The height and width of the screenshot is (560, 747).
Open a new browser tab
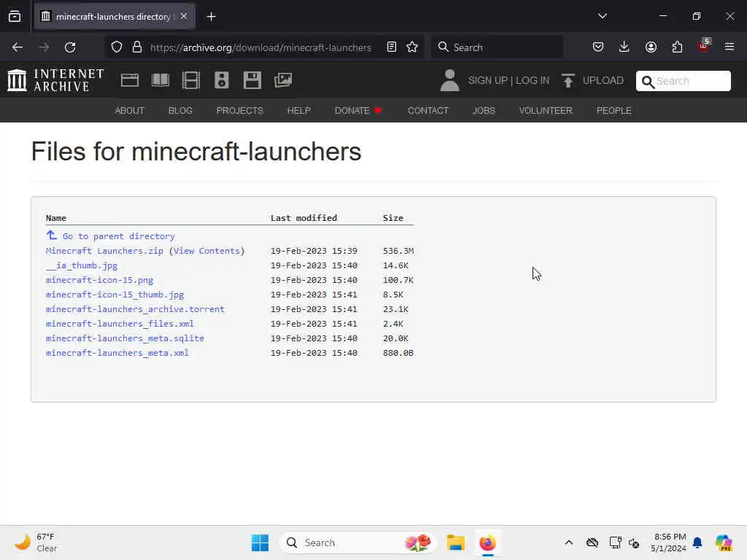pos(211,17)
